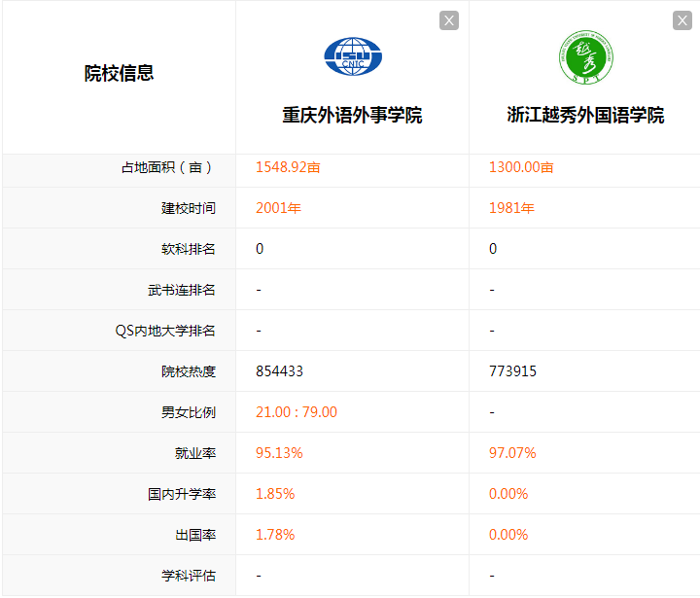The height and width of the screenshot is (598, 700).
Task: Open the 重庆外语外事学院 school name
Action: 352,115
